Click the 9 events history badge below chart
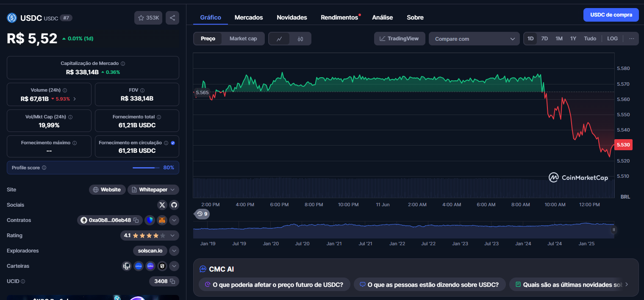The image size is (644, 300). pyautogui.click(x=202, y=214)
